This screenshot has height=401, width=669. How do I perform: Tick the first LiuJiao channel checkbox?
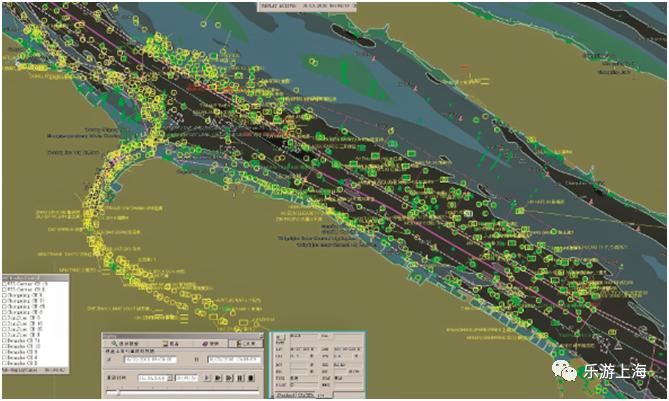5,318
